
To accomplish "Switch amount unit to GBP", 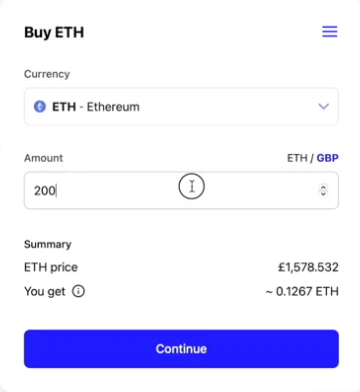I will pyautogui.click(x=327, y=158).
